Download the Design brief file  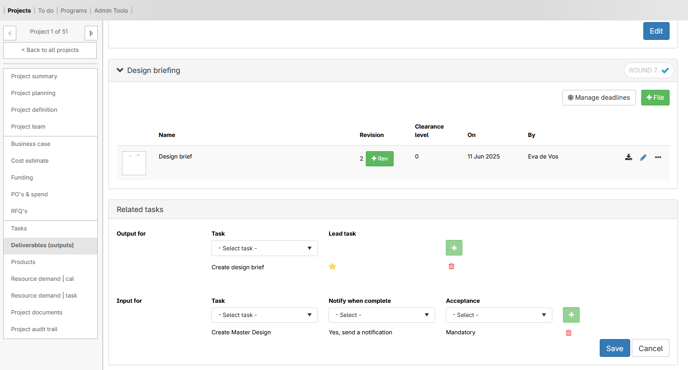[x=628, y=157]
